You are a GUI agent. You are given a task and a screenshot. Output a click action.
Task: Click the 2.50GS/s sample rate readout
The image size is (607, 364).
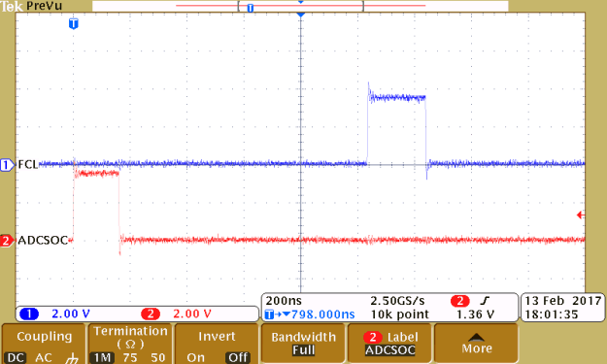point(397,301)
